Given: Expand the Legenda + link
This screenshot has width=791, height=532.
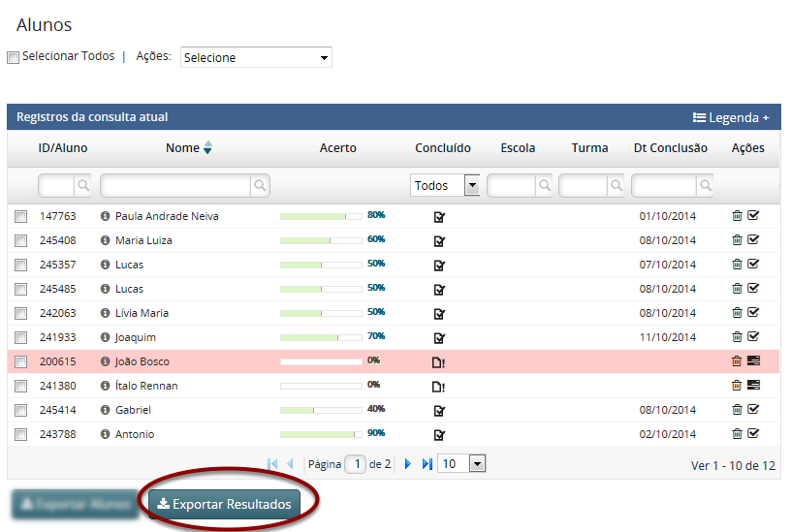Looking at the screenshot, I should point(731,117).
